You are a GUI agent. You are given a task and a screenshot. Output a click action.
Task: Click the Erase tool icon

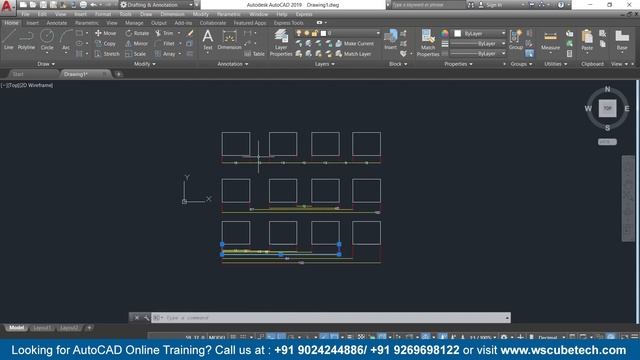point(190,33)
